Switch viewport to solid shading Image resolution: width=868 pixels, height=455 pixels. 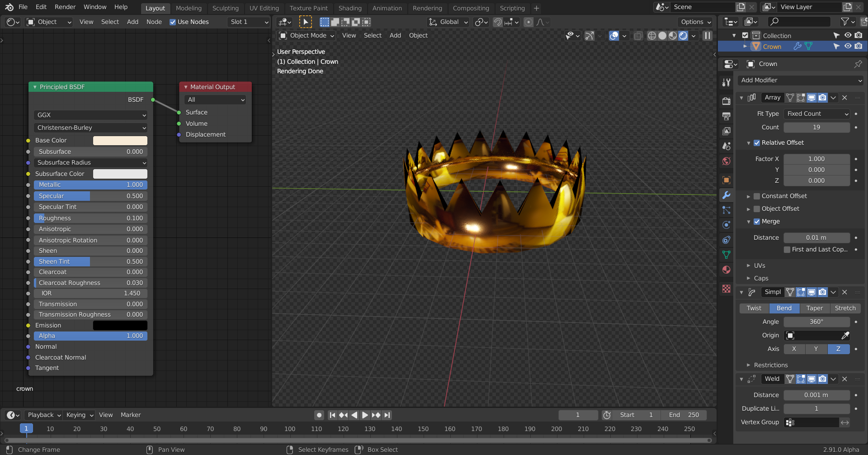click(662, 36)
